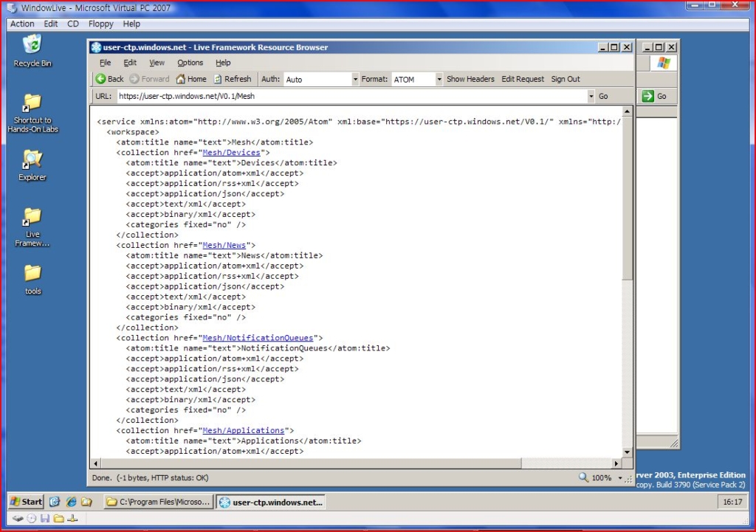756x532 pixels.
Task: Click the Windows flag logo in background window
Action: click(664, 63)
